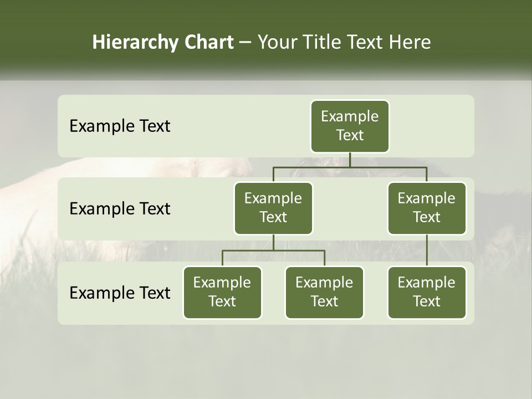
Task: Click the vertical connector below the root node
Action: point(350,160)
